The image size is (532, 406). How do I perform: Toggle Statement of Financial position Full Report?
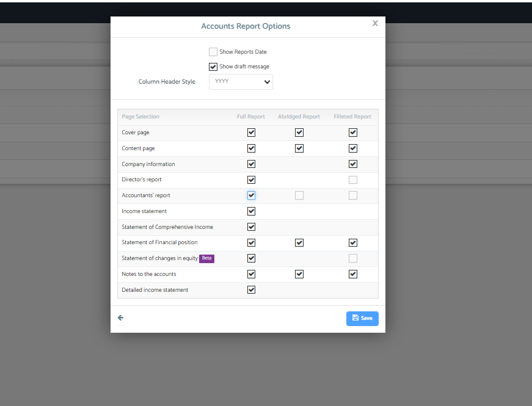click(251, 243)
